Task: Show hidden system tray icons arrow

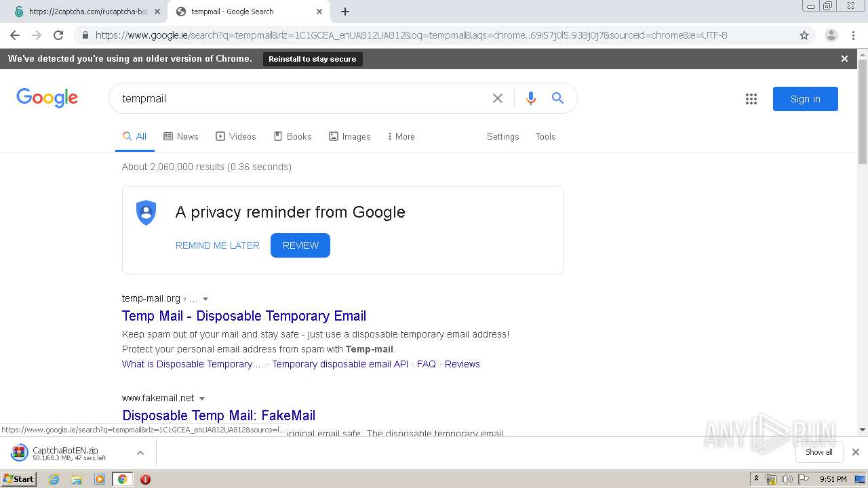Action: 755,479
